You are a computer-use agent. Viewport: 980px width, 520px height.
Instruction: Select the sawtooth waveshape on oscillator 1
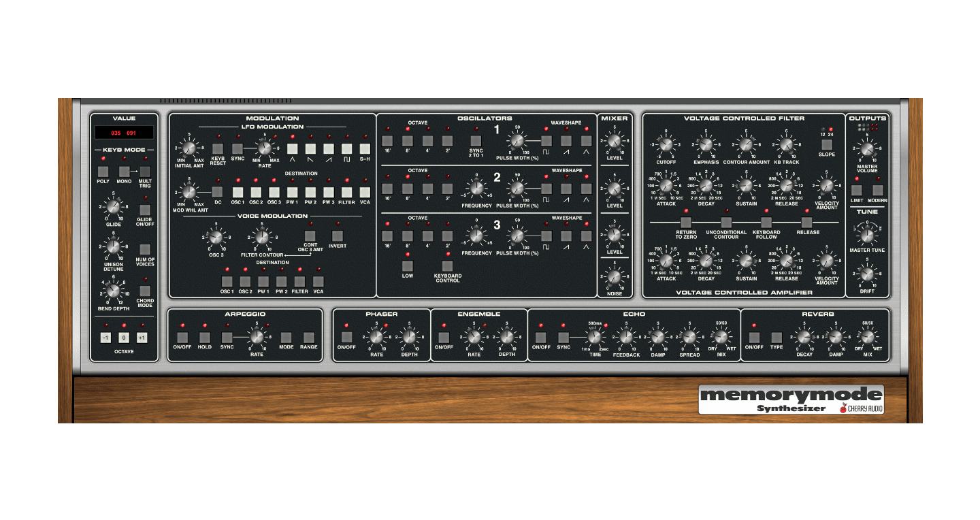pyautogui.click(x=566, y=141)
